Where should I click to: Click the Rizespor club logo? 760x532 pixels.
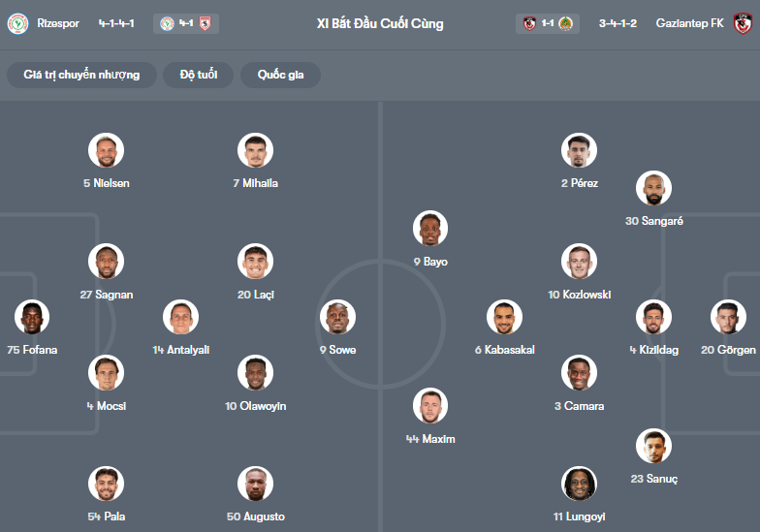tap(17, 23)
